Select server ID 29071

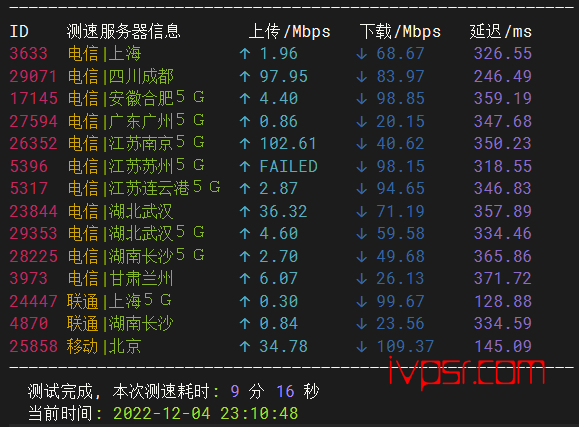(34, 76)
